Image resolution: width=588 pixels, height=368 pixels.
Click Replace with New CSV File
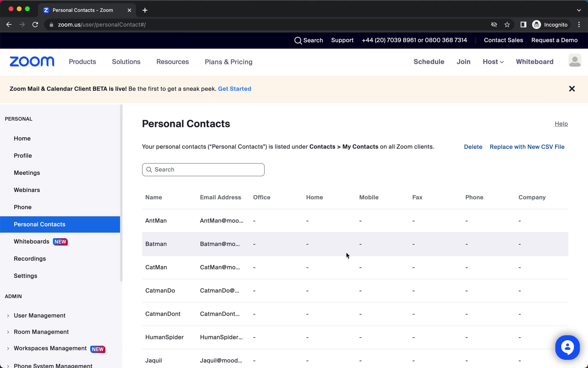pyautogui.click(x=527, y=147)
